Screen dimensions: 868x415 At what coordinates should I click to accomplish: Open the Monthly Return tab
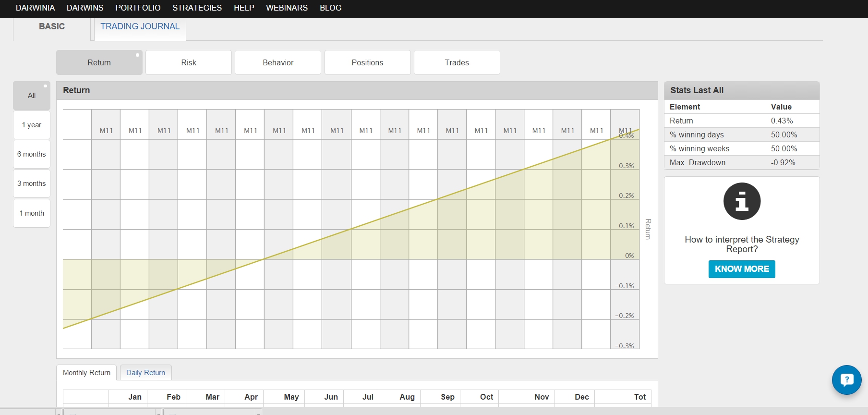(86, 373)
